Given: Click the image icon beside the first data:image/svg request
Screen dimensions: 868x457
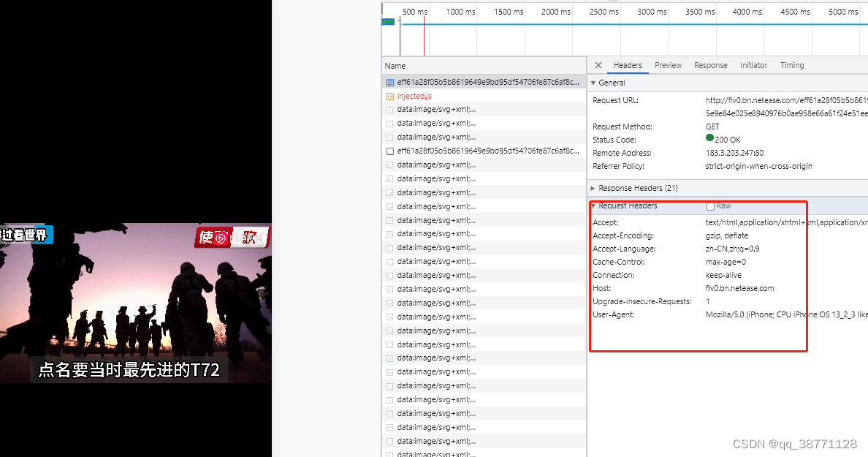Looking at the screenshot, I should point(392,109).
